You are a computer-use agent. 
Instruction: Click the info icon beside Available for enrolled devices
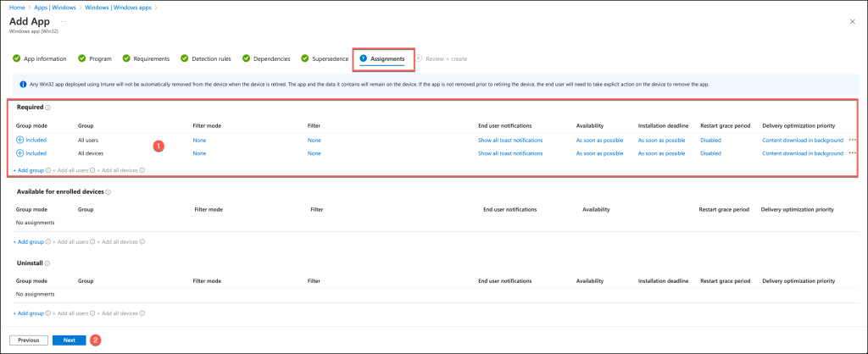(x=108, y=191)
